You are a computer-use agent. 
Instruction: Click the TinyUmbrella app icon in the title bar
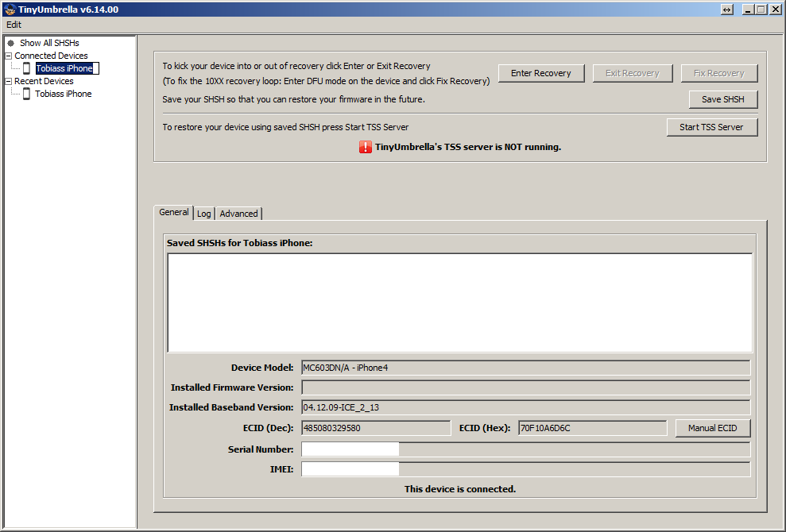pyautogui.click(x=10, y=9)
